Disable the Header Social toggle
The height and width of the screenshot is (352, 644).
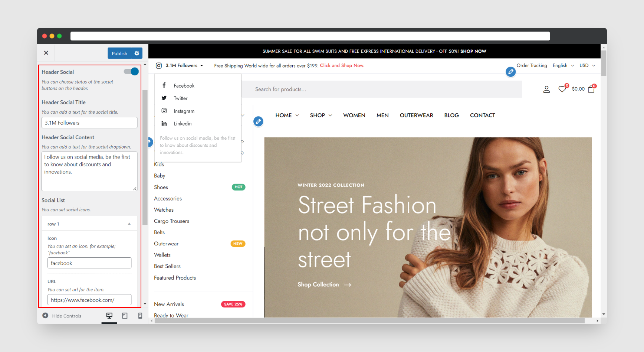coord(131,71)
